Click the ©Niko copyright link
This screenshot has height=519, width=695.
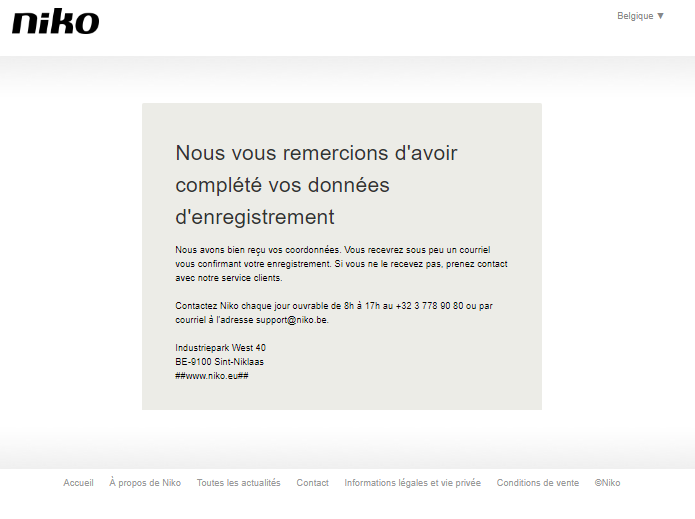607,483
